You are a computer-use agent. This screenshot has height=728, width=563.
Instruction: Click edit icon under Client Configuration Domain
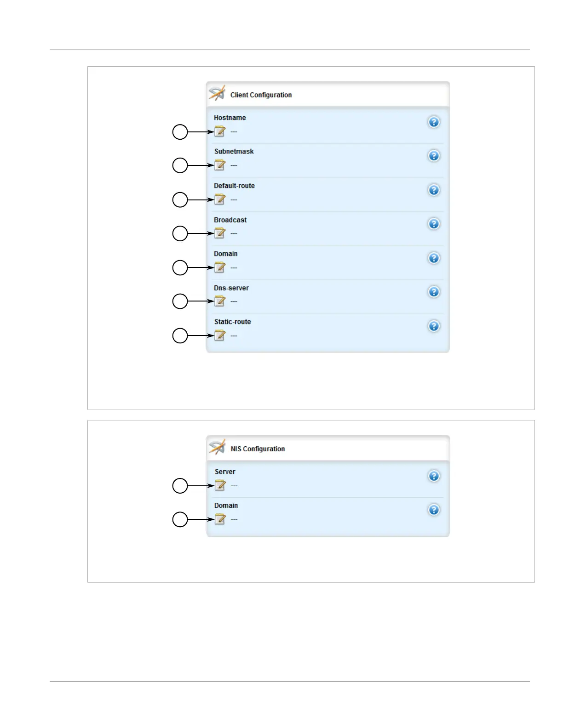[x=220, y=267]
